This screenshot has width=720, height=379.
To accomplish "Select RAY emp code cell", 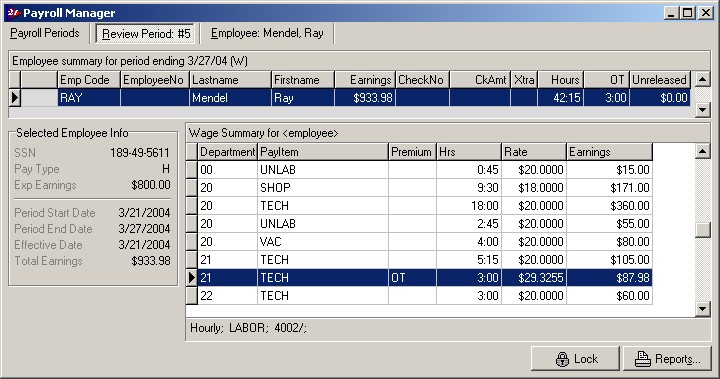I will [x=89, y=97].
